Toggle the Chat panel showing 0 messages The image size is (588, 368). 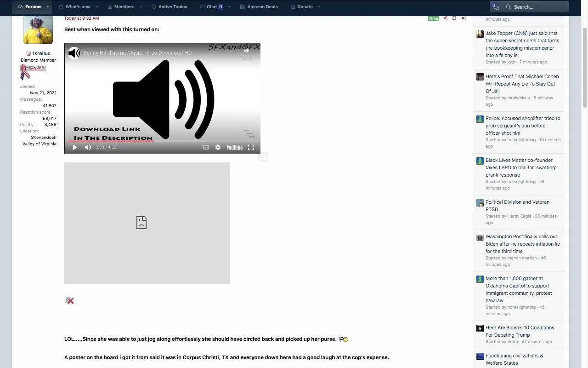click(x=213, y=6)
